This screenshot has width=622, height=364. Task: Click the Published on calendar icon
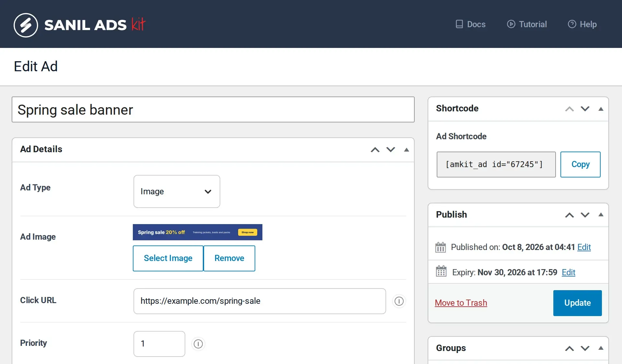[x=441, y=247]
